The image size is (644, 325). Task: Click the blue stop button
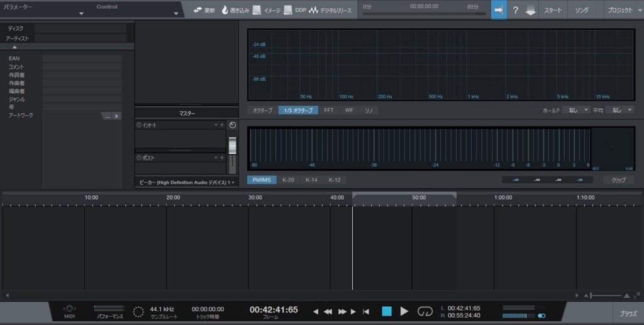[x=387, y=311]
